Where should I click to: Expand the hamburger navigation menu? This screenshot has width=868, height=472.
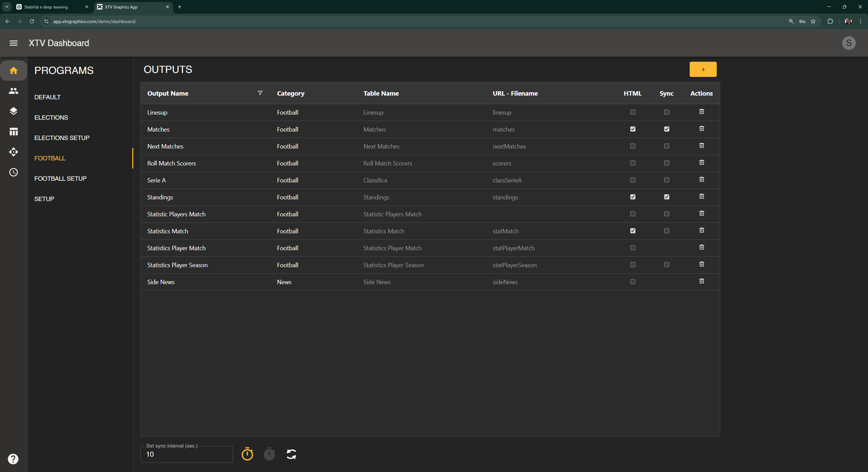point(14,43)
